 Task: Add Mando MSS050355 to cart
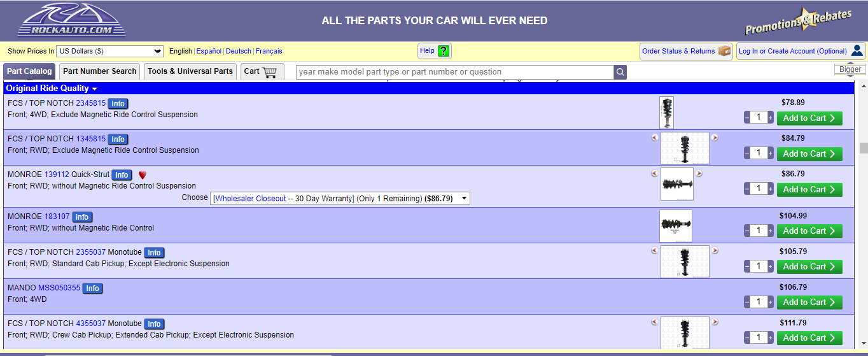(809, 302)
